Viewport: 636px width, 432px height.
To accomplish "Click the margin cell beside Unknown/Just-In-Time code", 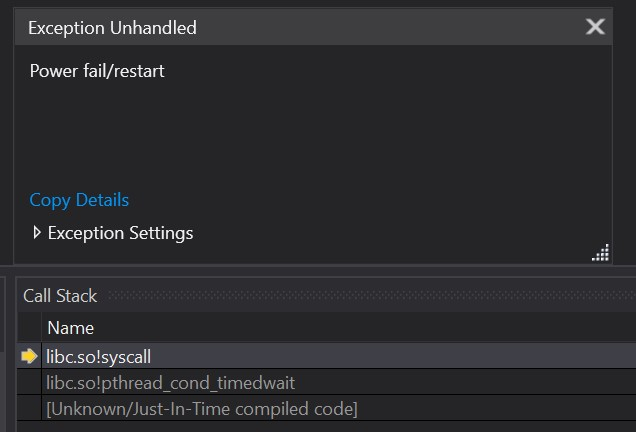I will click(x=29, y=408).
